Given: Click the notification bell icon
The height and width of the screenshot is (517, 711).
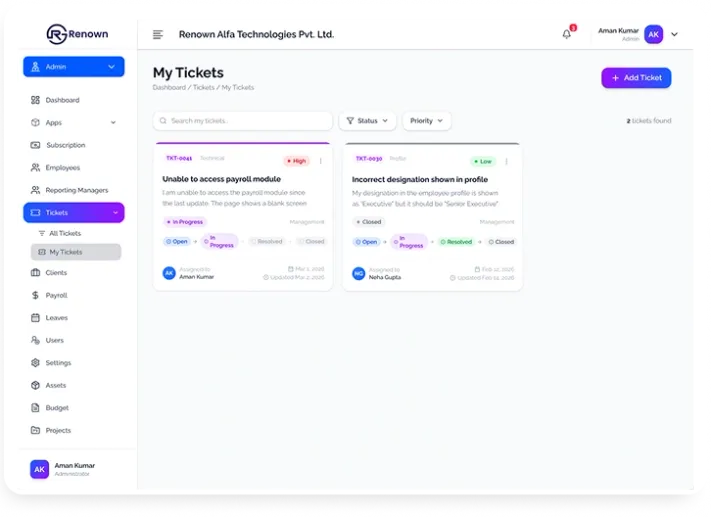Looking at the screenshot, I should click(x=567, y=34).
